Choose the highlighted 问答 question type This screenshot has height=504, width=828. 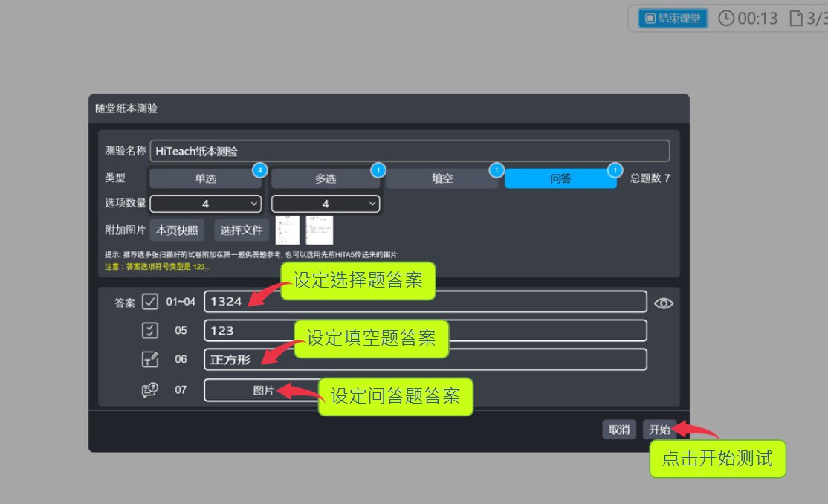(560, 179)
